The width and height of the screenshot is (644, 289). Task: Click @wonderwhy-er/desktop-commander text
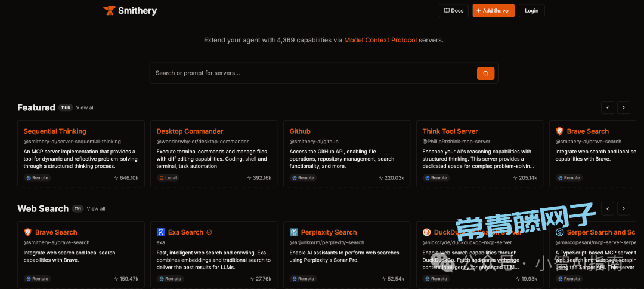tap(203, 142)
